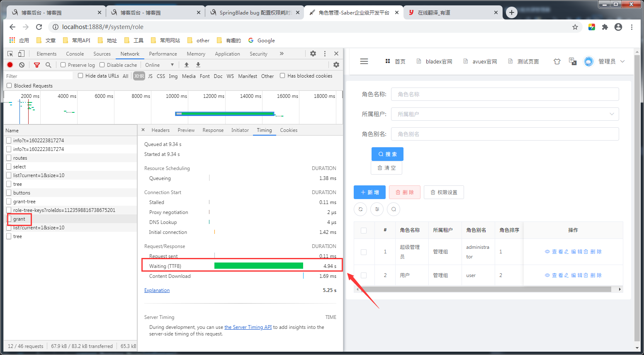Enable Preserve log checkbox
644x355 pixels.
pyautogui.click(x=63, y=65)
